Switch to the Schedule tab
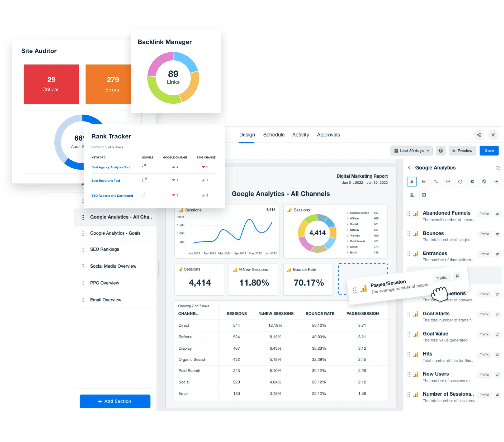504x442 pixels. pos(274,135)
